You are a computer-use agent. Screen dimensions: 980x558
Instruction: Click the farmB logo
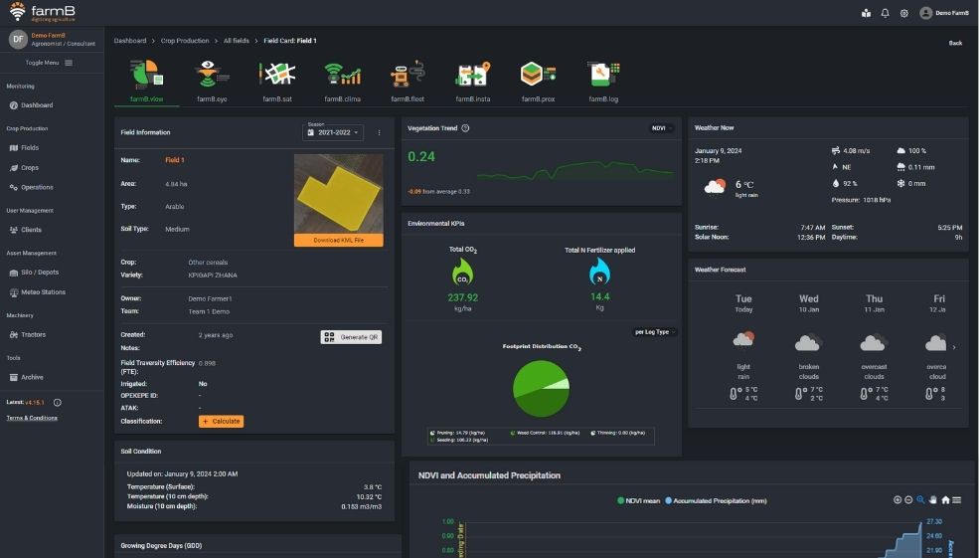point(42,12)
